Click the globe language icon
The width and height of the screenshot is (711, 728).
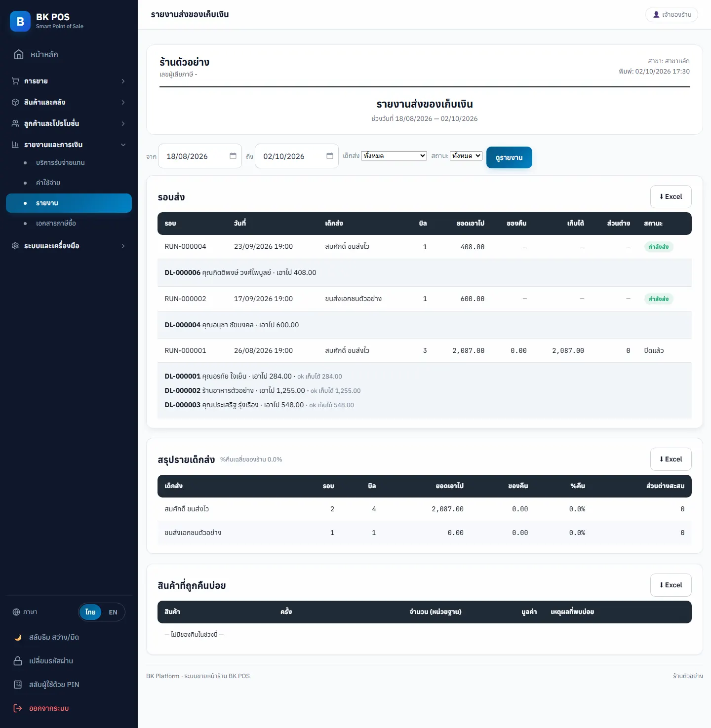pos(16,612)
